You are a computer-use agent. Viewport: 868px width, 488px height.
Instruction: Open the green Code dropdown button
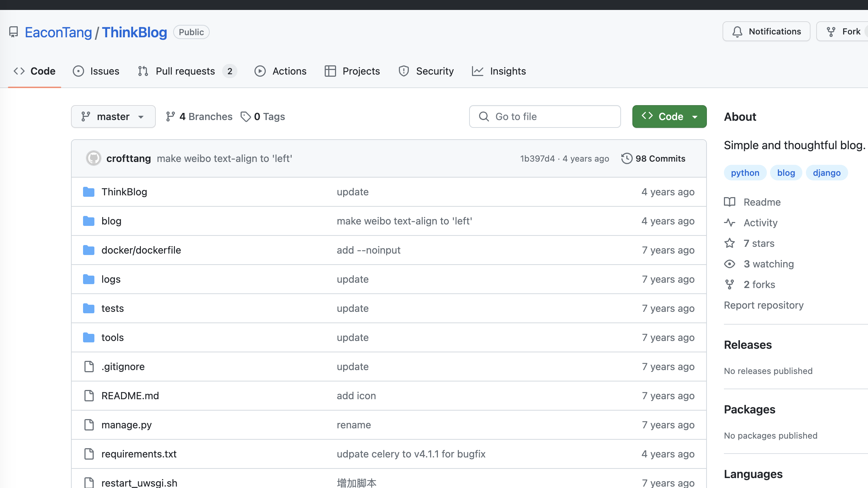(669, 116)
